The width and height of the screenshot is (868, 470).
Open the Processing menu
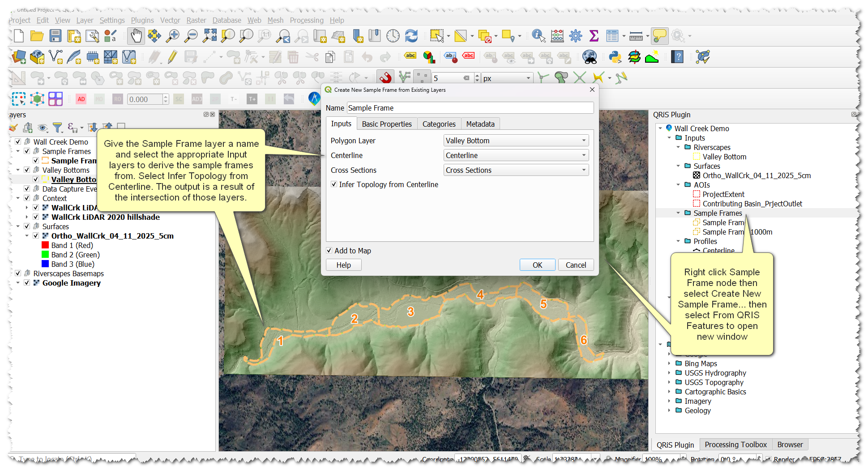tap(307, 20)
